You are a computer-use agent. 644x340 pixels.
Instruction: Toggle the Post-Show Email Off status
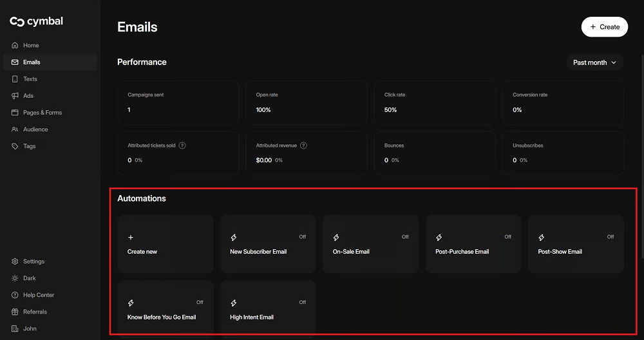pos(610,237)
